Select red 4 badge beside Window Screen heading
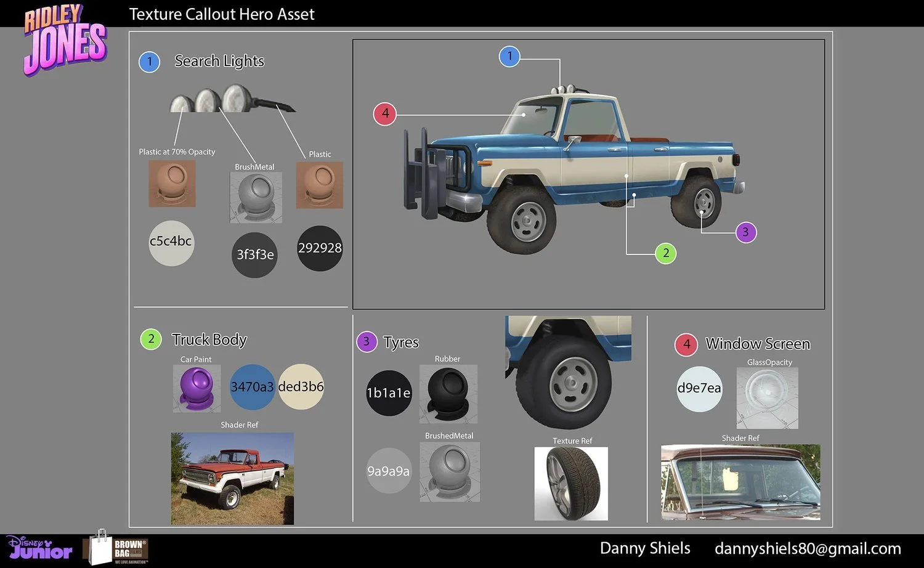The width and height of the screenshot is (924, 568). click(x=686, y=344)
